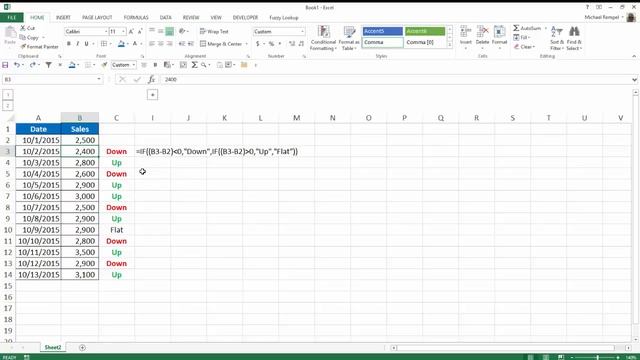The height and width of the screenshot is (360, 640).
Task: Open the Name Box B3 dropdown
Action: click(99, 79)
